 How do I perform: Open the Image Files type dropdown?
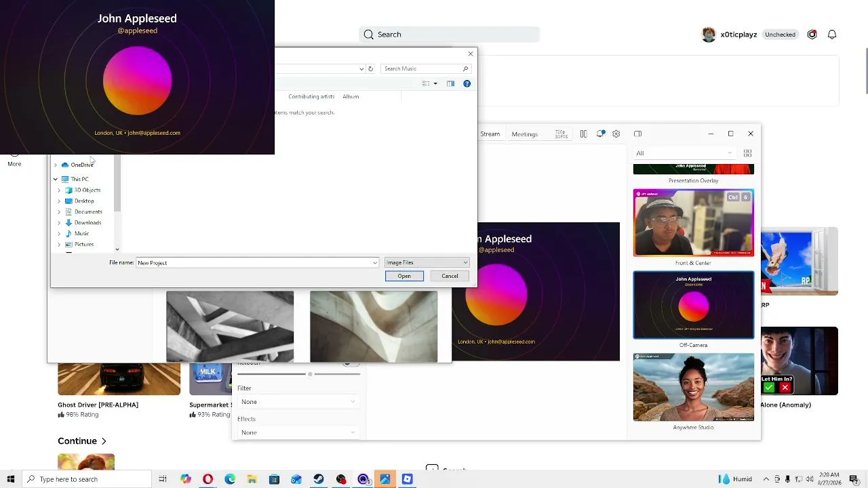tap(427, 262)
